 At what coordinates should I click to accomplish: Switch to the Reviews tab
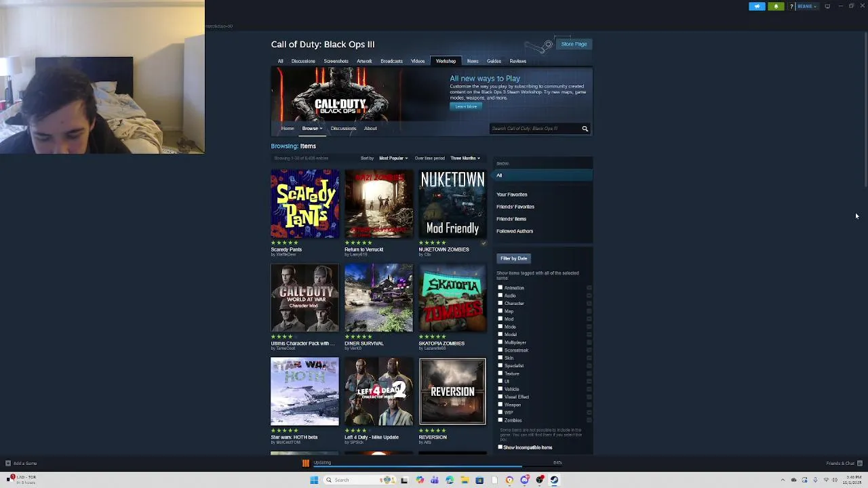[x=518, y=61]
